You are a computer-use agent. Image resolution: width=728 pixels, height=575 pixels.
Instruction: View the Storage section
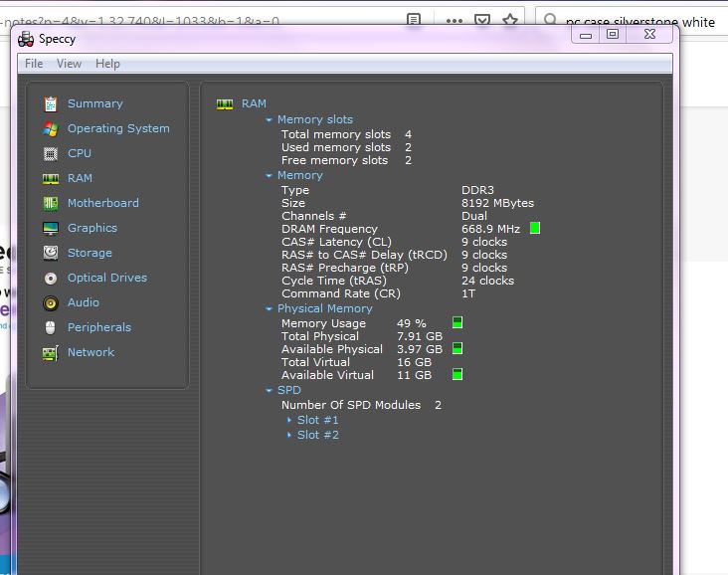pos(90,253)
